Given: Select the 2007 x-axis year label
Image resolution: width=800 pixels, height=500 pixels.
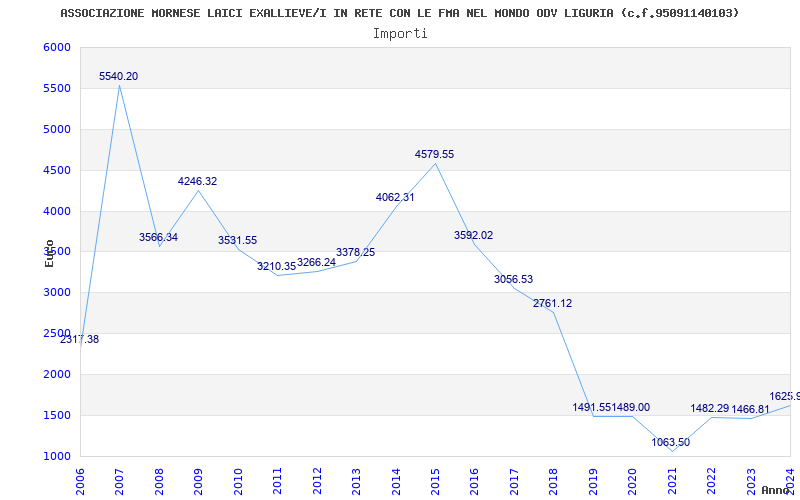Looking at the screenshot, I should coord(119,480).
